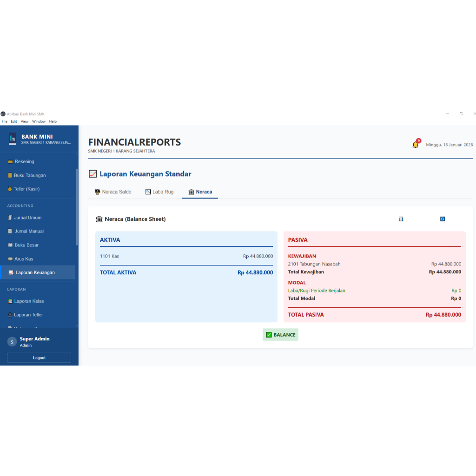The image size is (476, 476).
Task: Navigate to Jurnal Manual
Action: [38, 231]
